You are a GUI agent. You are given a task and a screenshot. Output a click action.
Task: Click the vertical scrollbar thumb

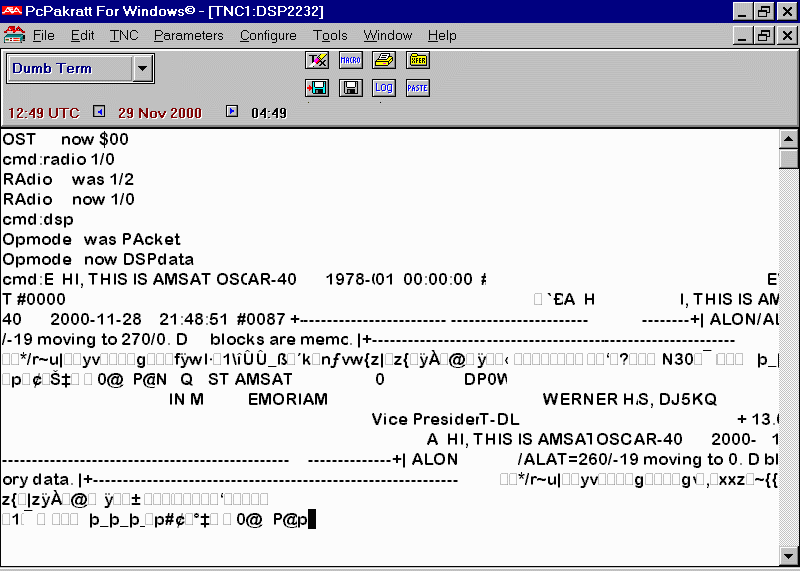[789, 158]
